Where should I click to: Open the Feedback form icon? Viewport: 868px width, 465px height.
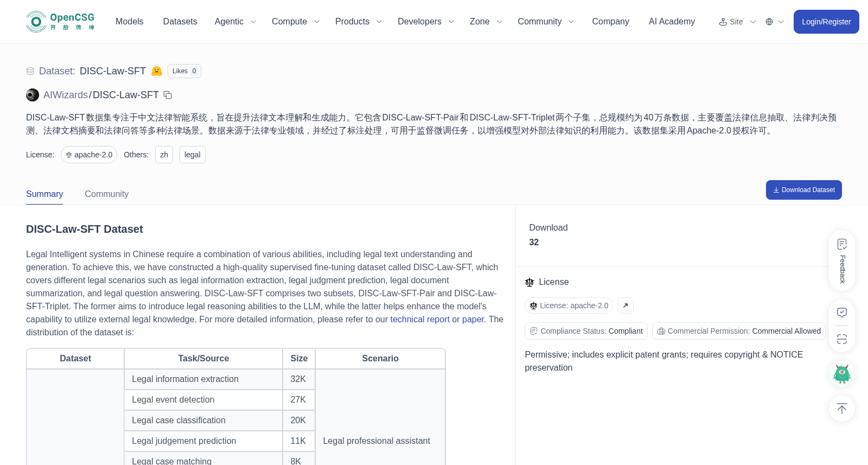pyautogui.click(x=842, y=244)
